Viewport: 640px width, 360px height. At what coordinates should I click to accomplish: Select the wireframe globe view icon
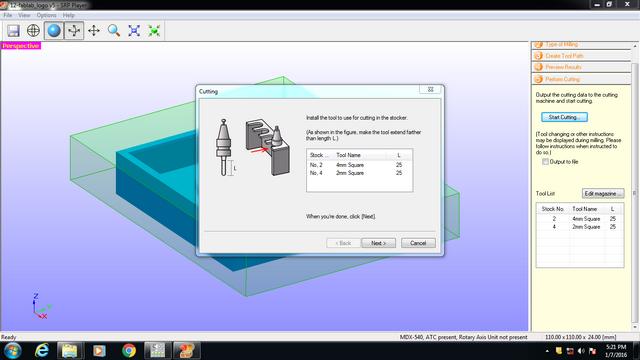point(33,31)
